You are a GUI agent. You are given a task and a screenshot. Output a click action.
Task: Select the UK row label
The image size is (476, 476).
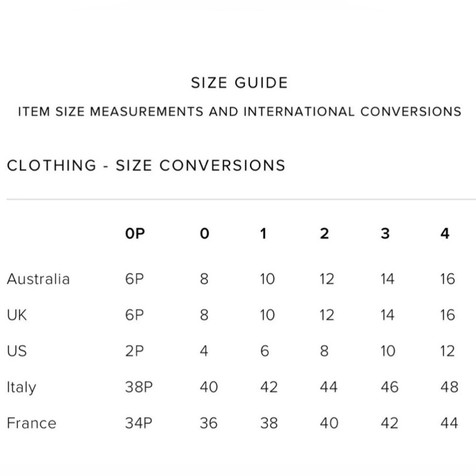pyautogui.click(x=17, y=315)
